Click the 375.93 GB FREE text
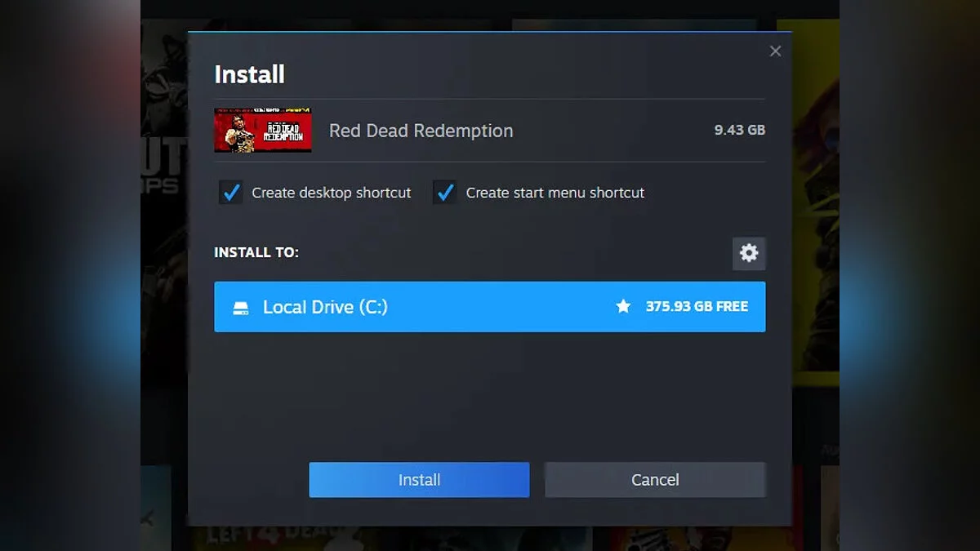 [697, 307]
